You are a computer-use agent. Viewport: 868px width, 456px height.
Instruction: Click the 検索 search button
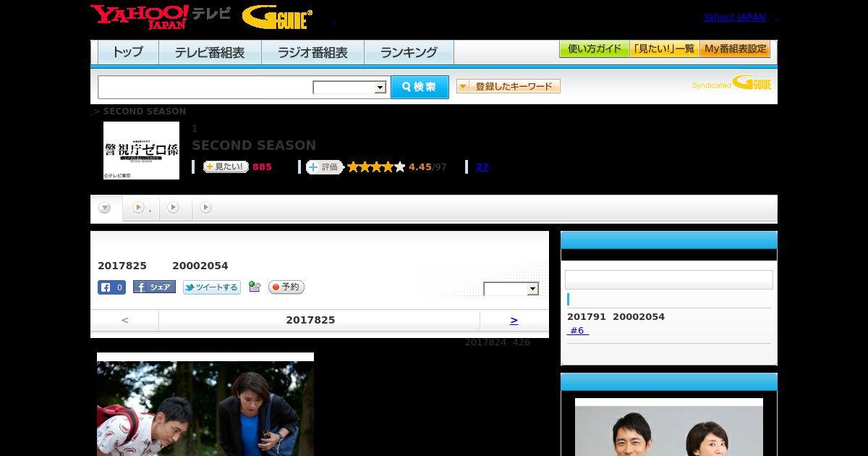[x=420, y=87]
